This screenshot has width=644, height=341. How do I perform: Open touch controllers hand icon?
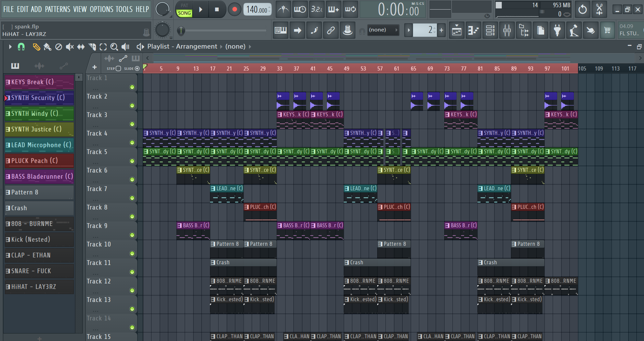pos(591,30)
